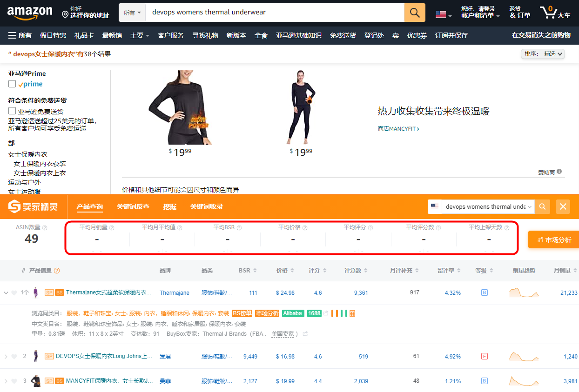
Task: Click the grade F badge on DEVOPS row
Action: [485, 357]
